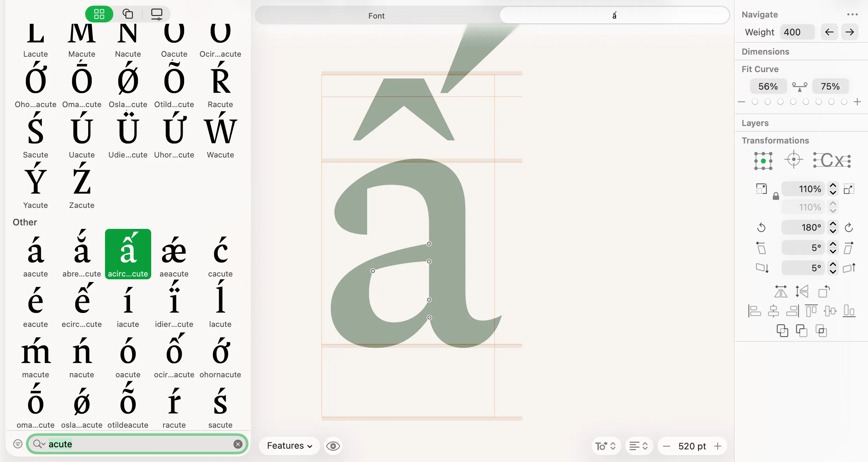Increase Fit Curve with plus
This screenshot has width=868, height=462.
pyautogui.click(x=857, y=102)
